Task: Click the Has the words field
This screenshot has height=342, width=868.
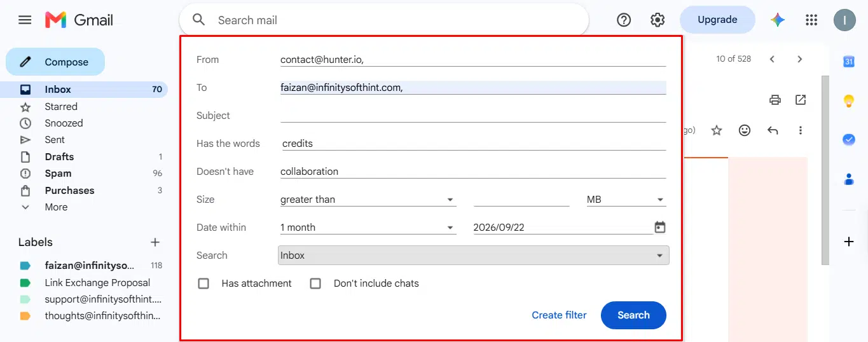Action: click(x=473, y=144)
